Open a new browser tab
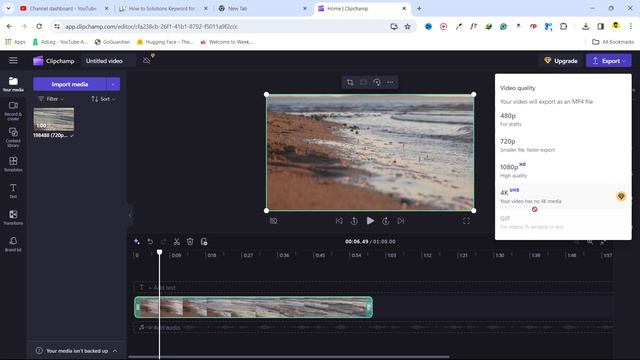640x360 pixels. [x=419, y=8]
